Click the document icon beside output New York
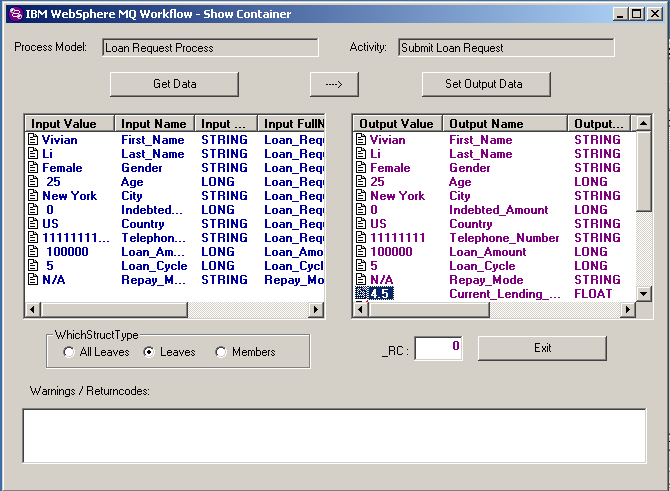The width and height of the screenshot is (670, 491). point(361,195)
